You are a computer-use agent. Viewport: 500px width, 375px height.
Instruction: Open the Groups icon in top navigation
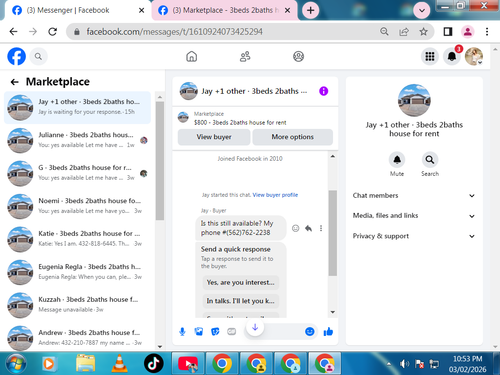pos(298,56)
